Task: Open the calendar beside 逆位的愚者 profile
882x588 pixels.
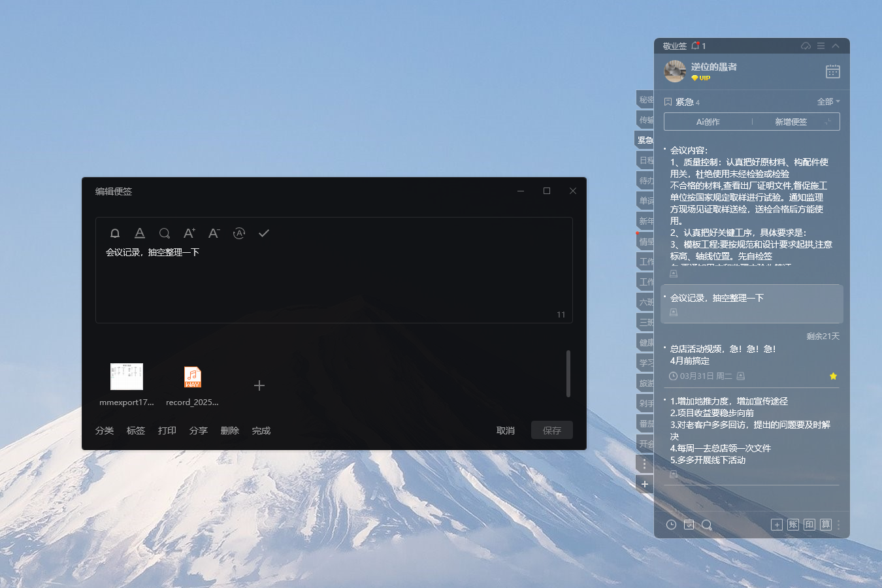Action: (x=832, y=71)
